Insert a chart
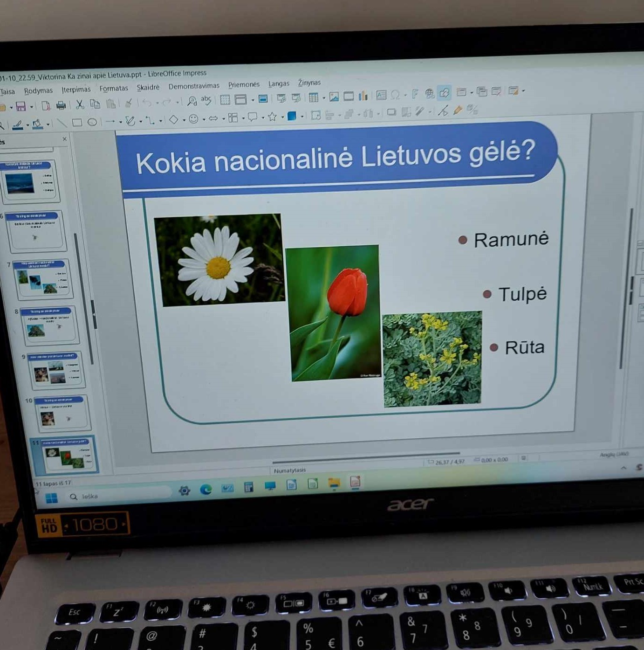644x650 pixels. point(363,96)
